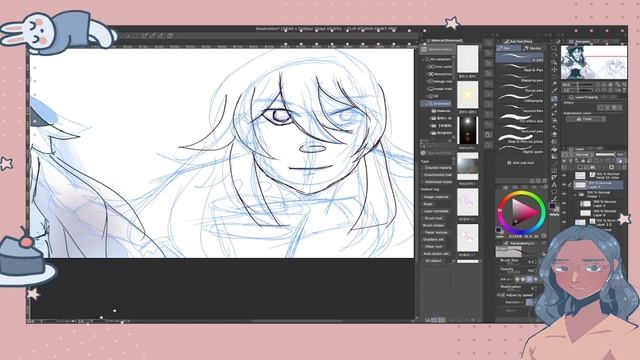Toggle visibility of Layer 4
640x360 pixels.
[565, 203]
